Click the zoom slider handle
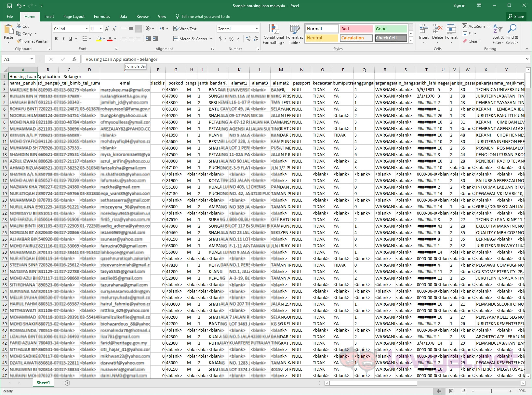The width and height of the screenshot is (532, 395). (x=491, y=391)
